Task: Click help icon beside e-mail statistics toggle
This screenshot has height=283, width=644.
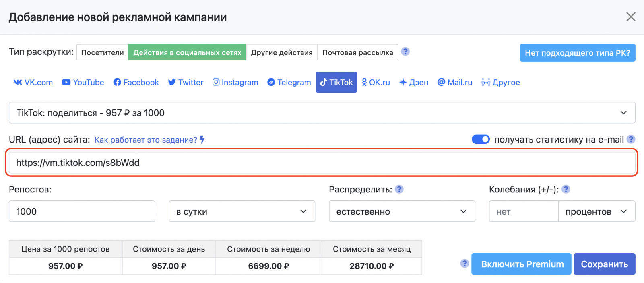Action: point(631,139)
